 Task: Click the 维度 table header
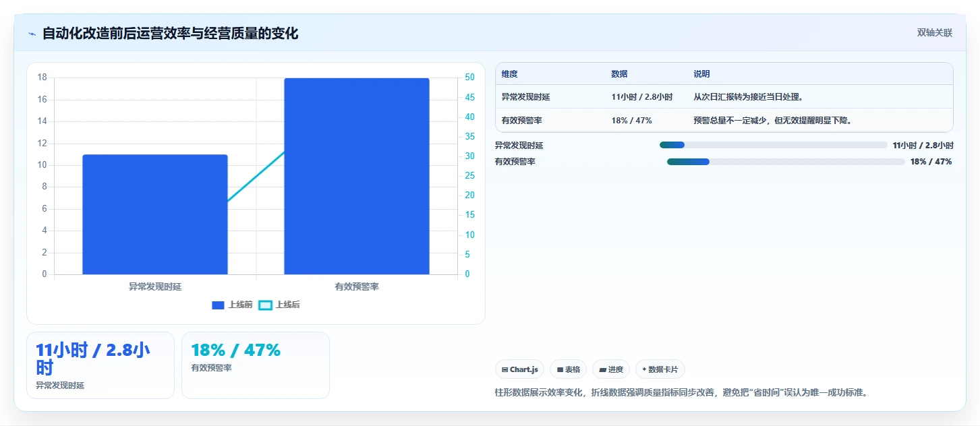[510, 74]
